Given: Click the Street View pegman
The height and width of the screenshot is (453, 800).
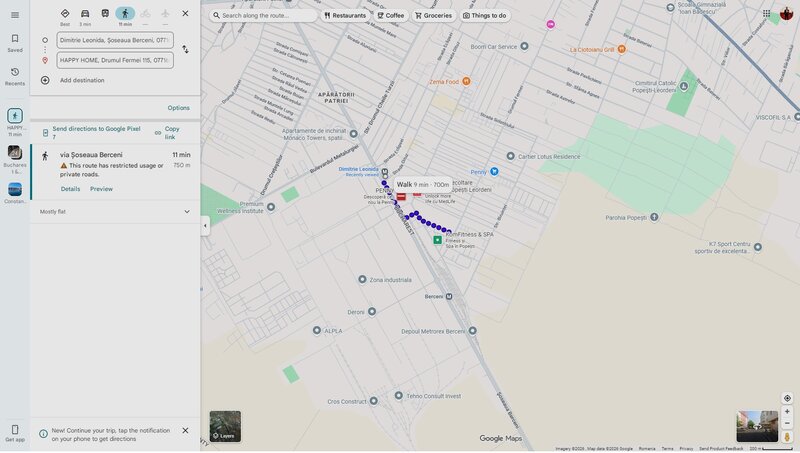Looking at the screenshot, I should coord(787,437).
